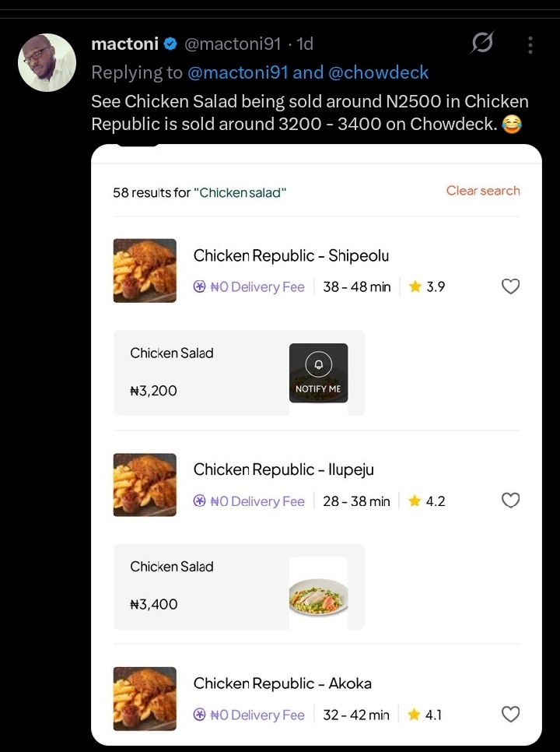The image size is (560, 752).
Task: Open the Ilupeju restaurant thumbnail
Action: tap(145, 485)
